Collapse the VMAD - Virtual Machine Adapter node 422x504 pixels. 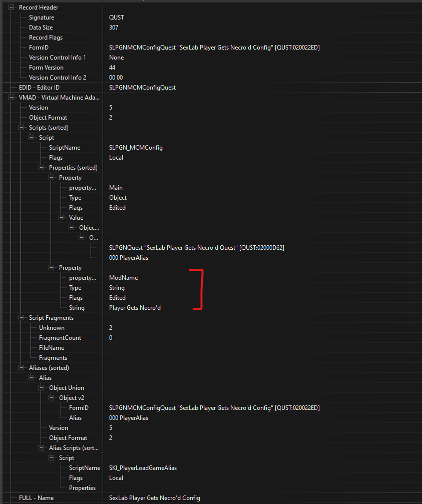[x=11, y=98]
